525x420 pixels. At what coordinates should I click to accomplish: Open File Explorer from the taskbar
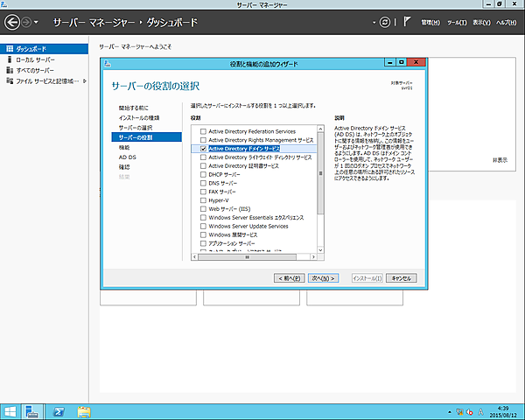click(85, 410)
